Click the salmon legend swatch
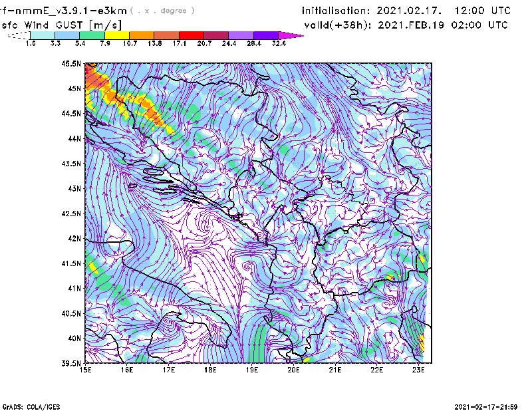The image size is (532, 411). [167, 35]
